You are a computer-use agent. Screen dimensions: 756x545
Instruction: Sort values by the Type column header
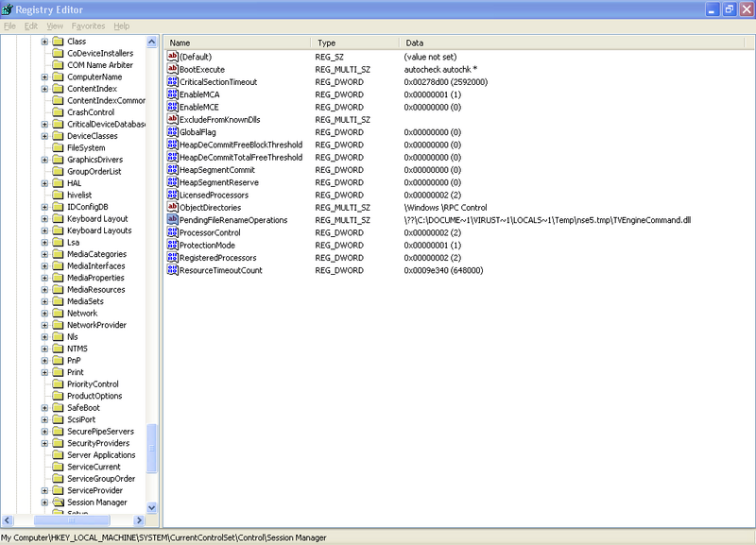tap(355, 43)
